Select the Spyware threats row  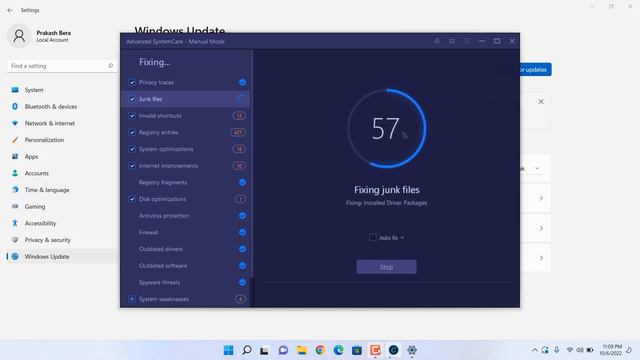pos(186,282)
